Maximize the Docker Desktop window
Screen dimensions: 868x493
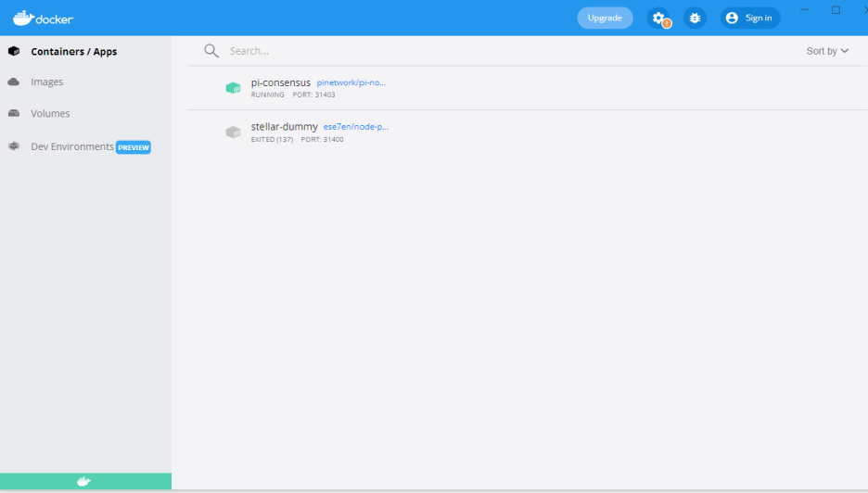(836, 10)
